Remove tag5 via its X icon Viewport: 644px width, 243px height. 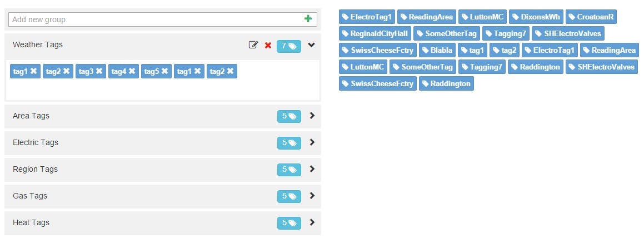coord(164,71)
